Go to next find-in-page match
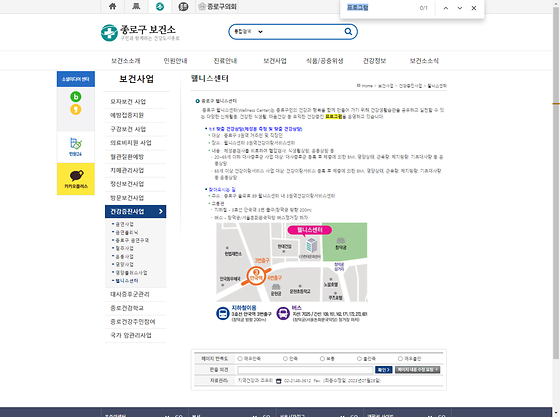Image resolution: width=560 pixels, height=417 pixels. click(460, 8)
